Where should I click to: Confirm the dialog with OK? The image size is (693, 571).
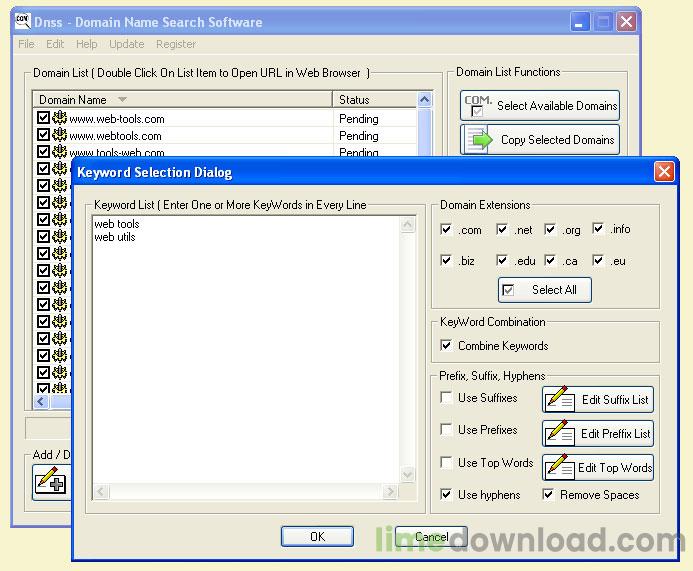pos(317,537)
